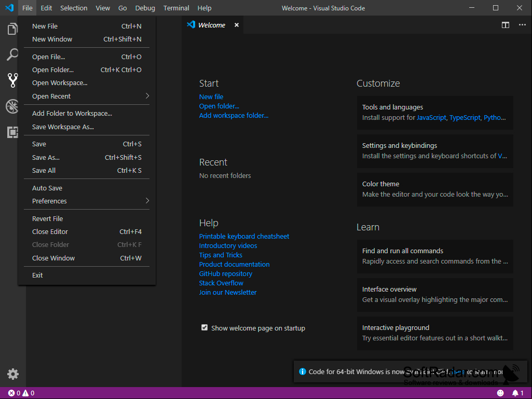
Task: Choose Close Window menu entry
Action: pyautogui.click(x=87, y=258)
